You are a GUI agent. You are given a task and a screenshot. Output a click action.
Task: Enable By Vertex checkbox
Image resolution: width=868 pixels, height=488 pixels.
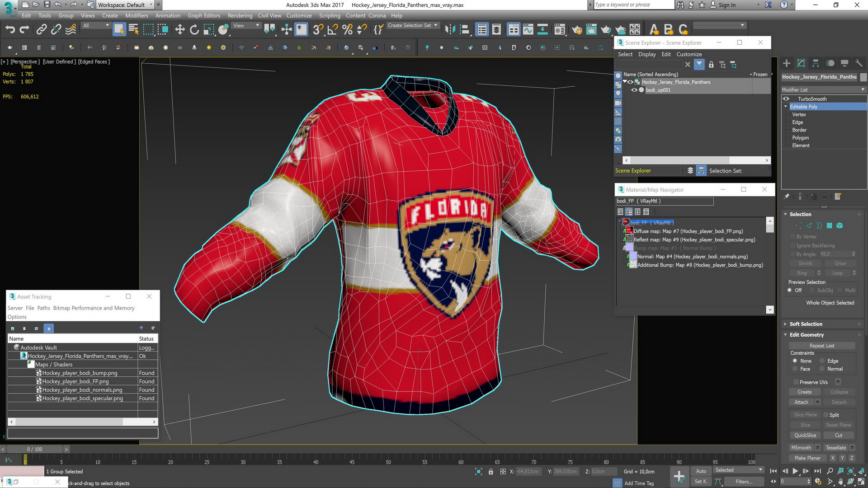coord(793,237)
